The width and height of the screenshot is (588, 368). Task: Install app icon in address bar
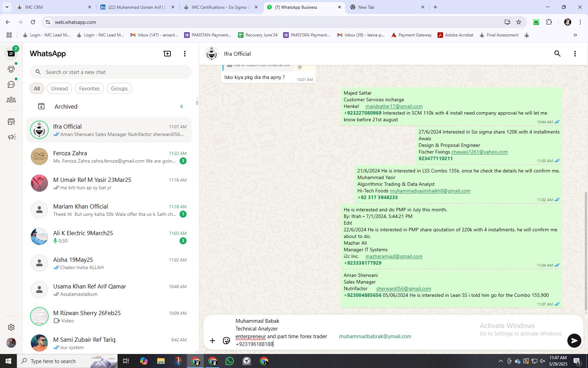tap(507, 22)
